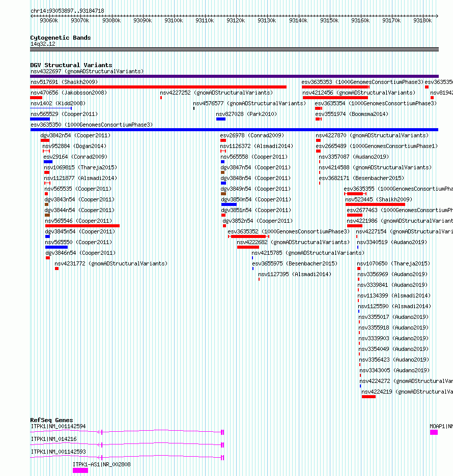Click the 14q32.12 cytogenetic band bar
The image size is (453, 476).
tap(234, 49)
